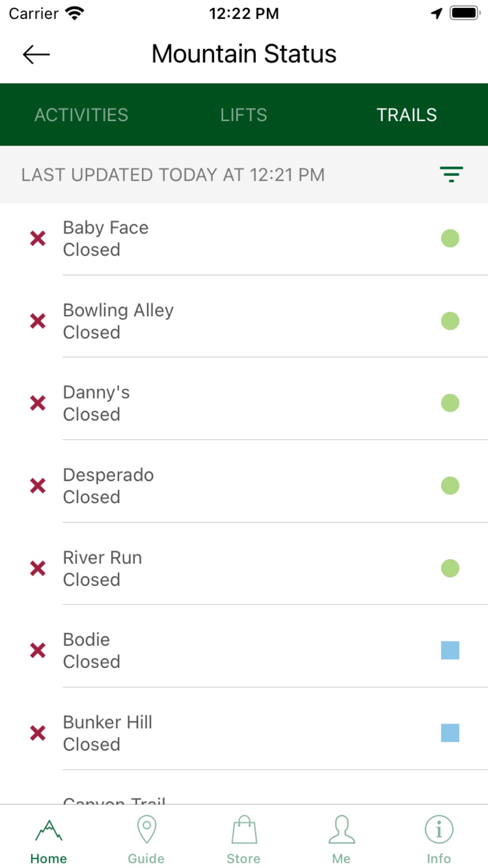
Task: Switch to the Activities tab
Action: click(x=81, y=115)
